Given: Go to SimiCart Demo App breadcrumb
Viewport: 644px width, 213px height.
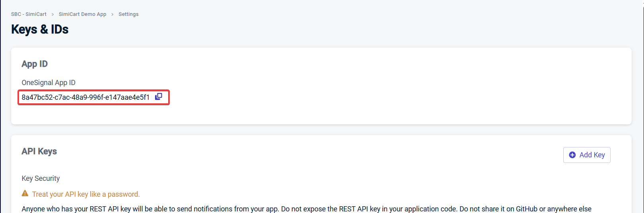Looking at the screenshot, I should (82, 14).
